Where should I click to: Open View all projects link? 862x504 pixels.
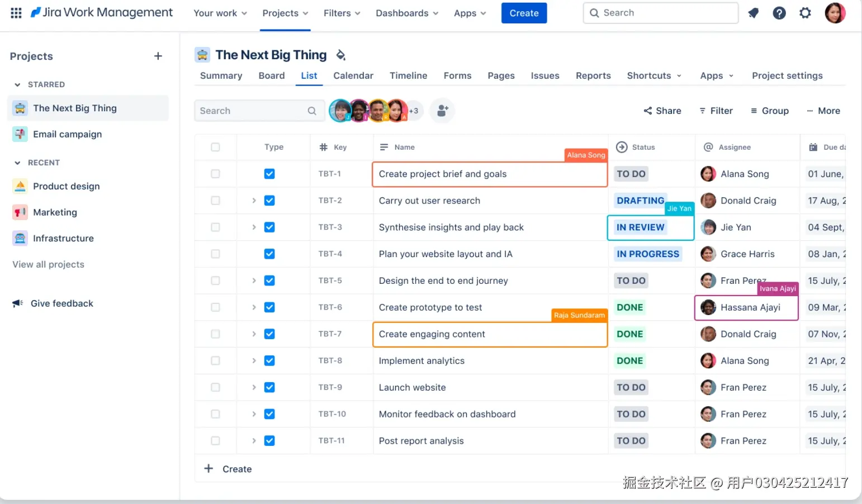click(48, 264)
